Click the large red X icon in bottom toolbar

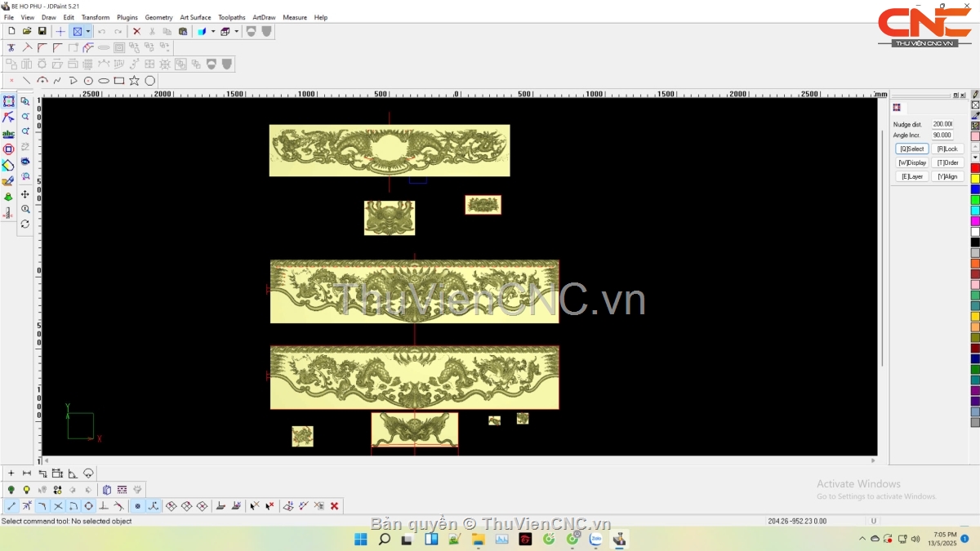click(x=334, y=506)
